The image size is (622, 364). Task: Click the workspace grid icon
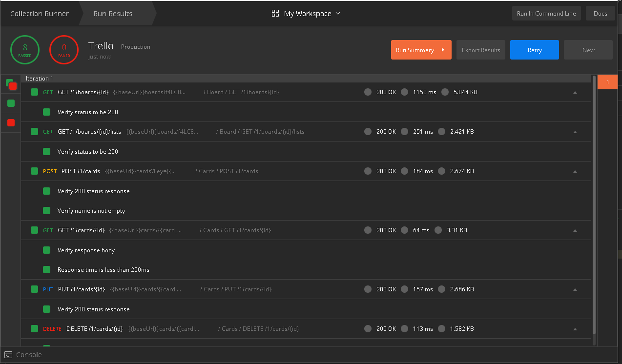coord(275,14)
